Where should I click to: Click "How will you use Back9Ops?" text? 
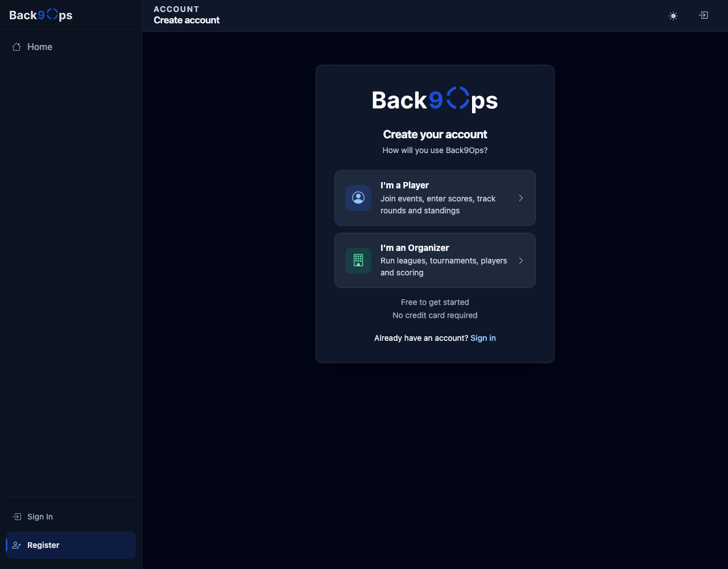pos(435,150)
